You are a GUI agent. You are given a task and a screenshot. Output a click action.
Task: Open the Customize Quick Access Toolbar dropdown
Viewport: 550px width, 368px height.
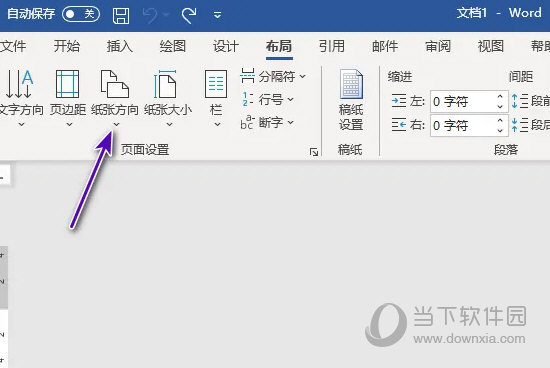click(217, 15)
